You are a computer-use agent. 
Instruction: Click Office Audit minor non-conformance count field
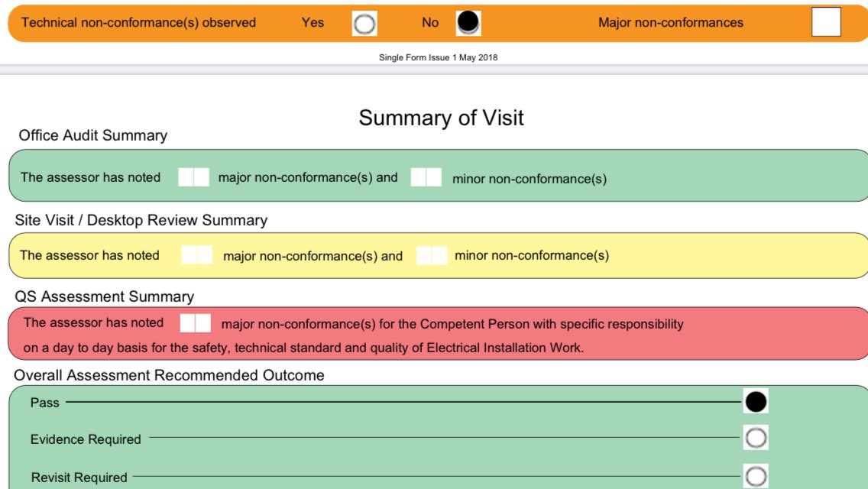426,177
